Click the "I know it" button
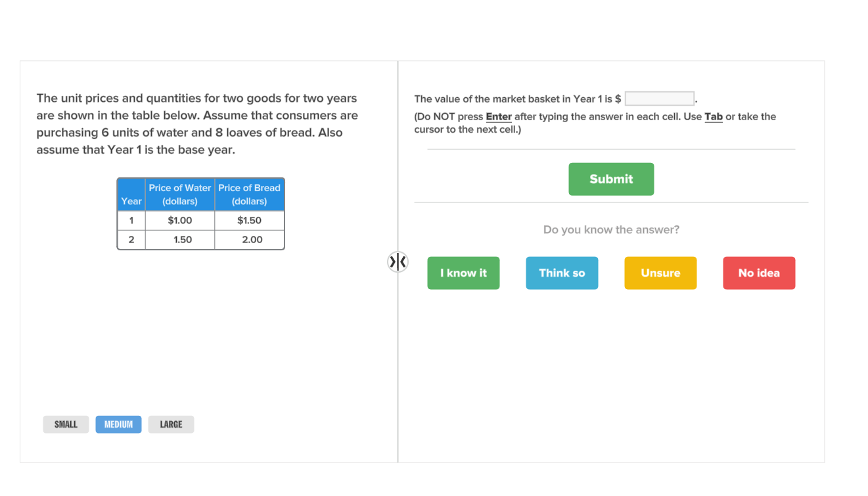This screenshot has height=496, width=868. (x=463, y=273)
